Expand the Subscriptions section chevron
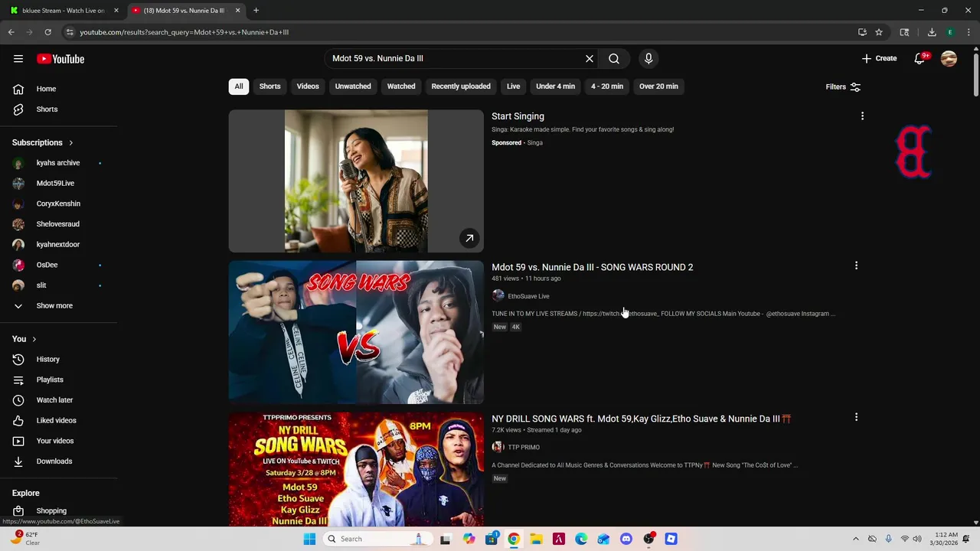Screen dimensions: 980x551 click(x=71, y=143)
